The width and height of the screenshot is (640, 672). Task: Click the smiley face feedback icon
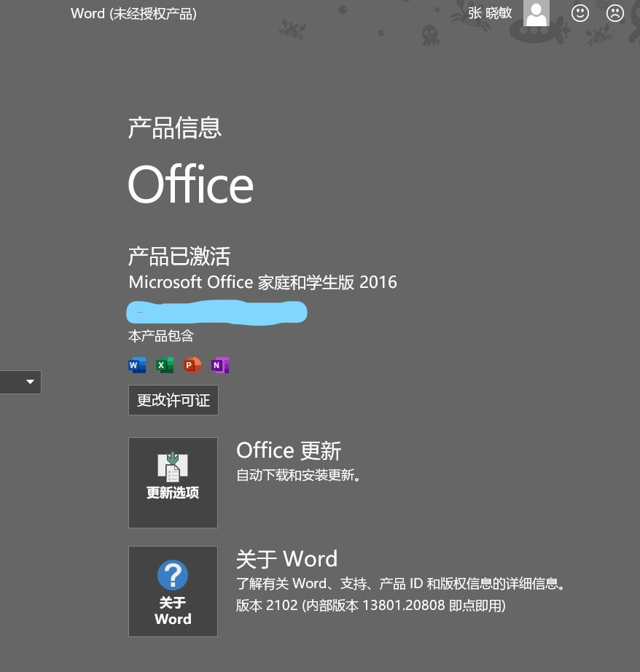tap(580, 13)
